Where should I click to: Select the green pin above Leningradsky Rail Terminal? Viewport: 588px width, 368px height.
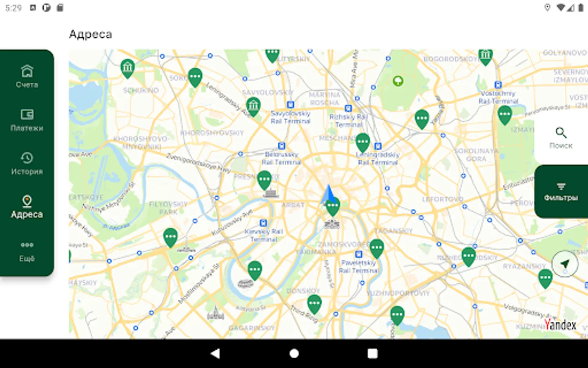363,143
